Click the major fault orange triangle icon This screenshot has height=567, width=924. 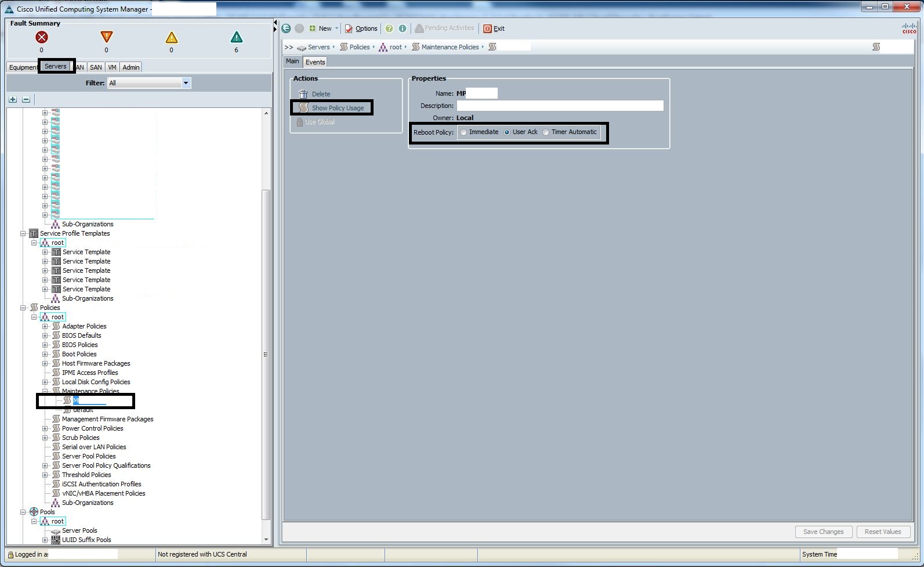click(x=106, y=38)
